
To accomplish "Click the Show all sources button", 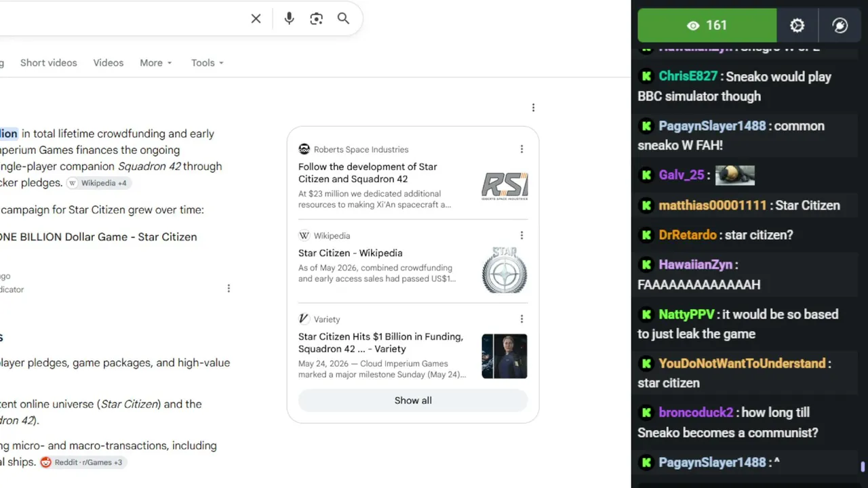I will click(413, 401).
